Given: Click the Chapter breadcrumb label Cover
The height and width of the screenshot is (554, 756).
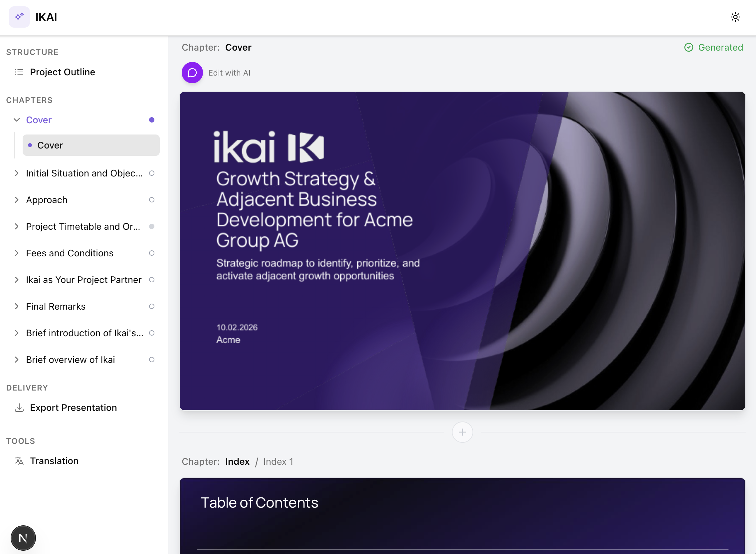Looking at the screenshot, I should [238, 47].
